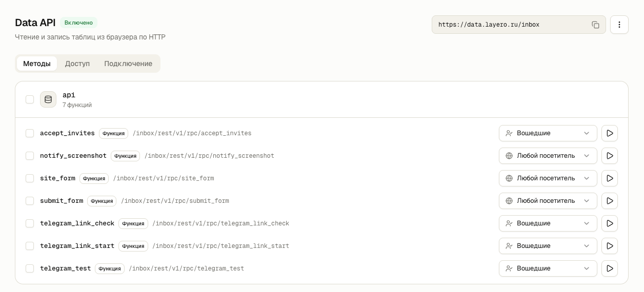Click the telegram_test function name
The width and height of the screenshot is (644, 292).
pyautogui.click(x=65, y=268)
